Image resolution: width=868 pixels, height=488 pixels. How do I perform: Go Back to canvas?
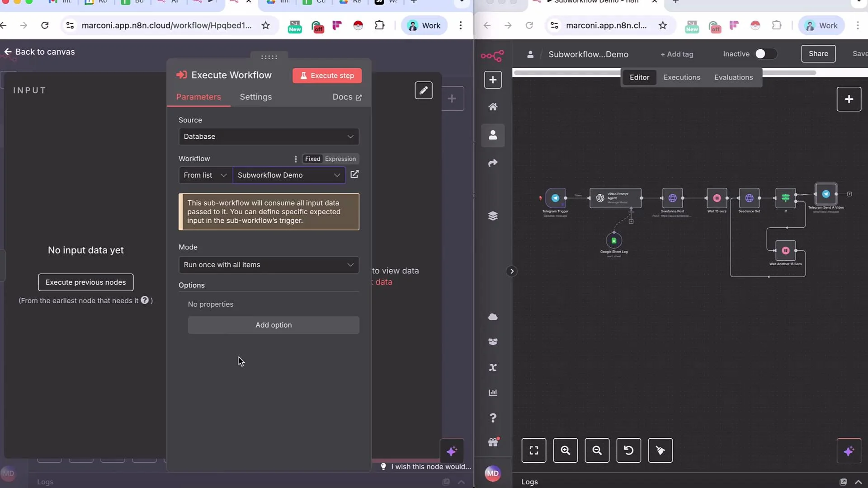point(40,52)
